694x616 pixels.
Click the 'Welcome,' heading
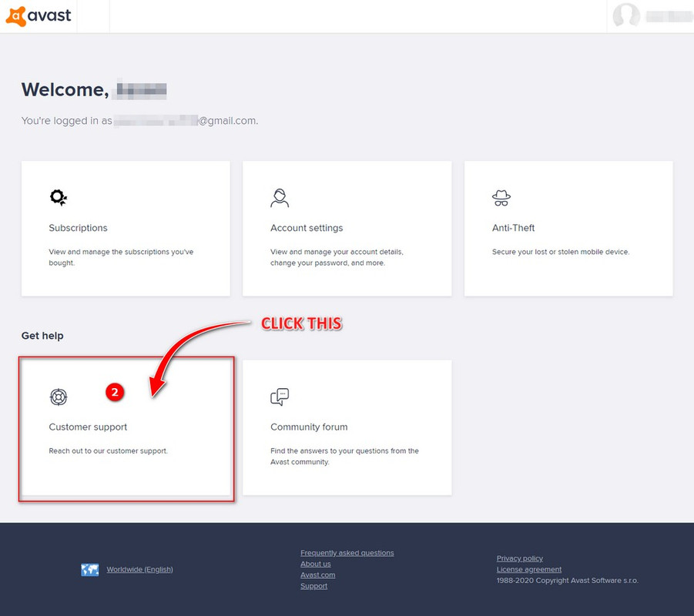65,90
